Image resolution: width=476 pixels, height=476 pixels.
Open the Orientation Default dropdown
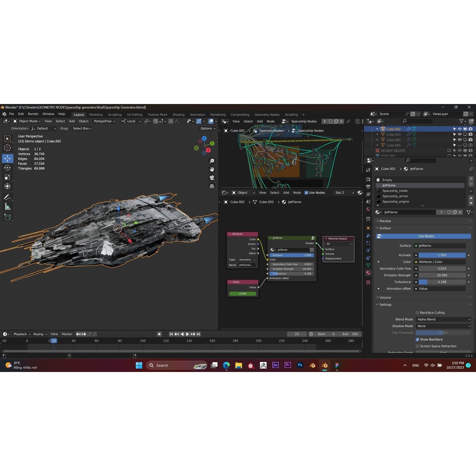tap(44, 128)
